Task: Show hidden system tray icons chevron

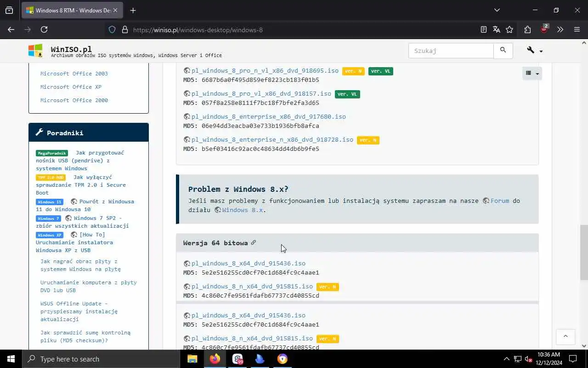Action: click(x=507, y=359)
